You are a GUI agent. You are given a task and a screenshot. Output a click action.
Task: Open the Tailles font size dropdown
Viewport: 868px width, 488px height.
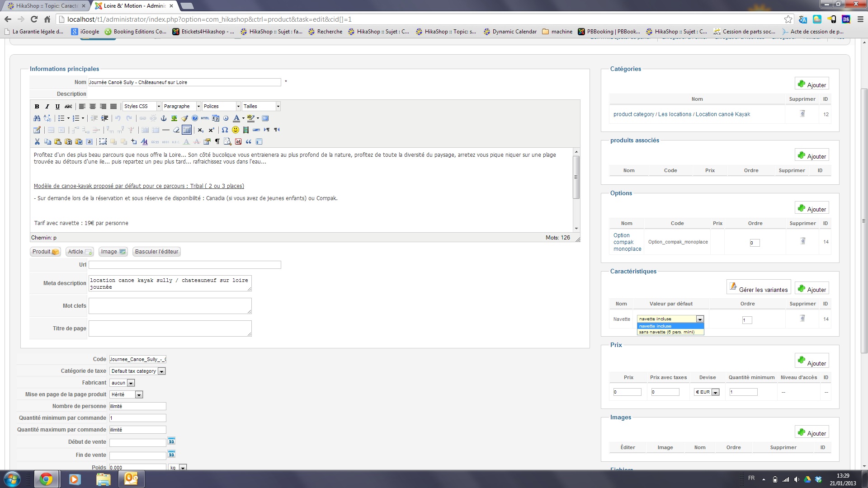tap(261, 107)
